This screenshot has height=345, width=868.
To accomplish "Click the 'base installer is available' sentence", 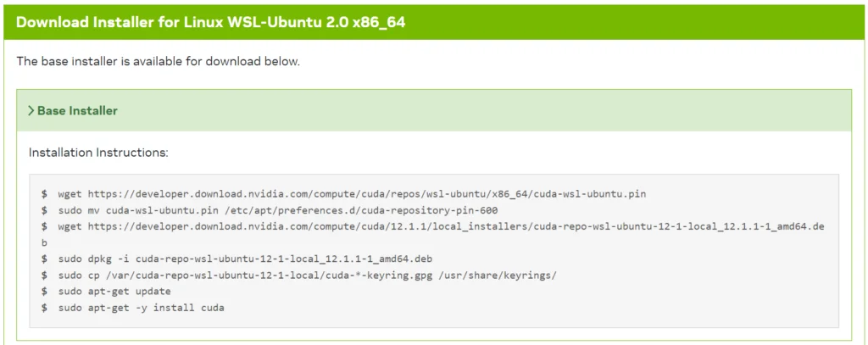I will point(159,61).
